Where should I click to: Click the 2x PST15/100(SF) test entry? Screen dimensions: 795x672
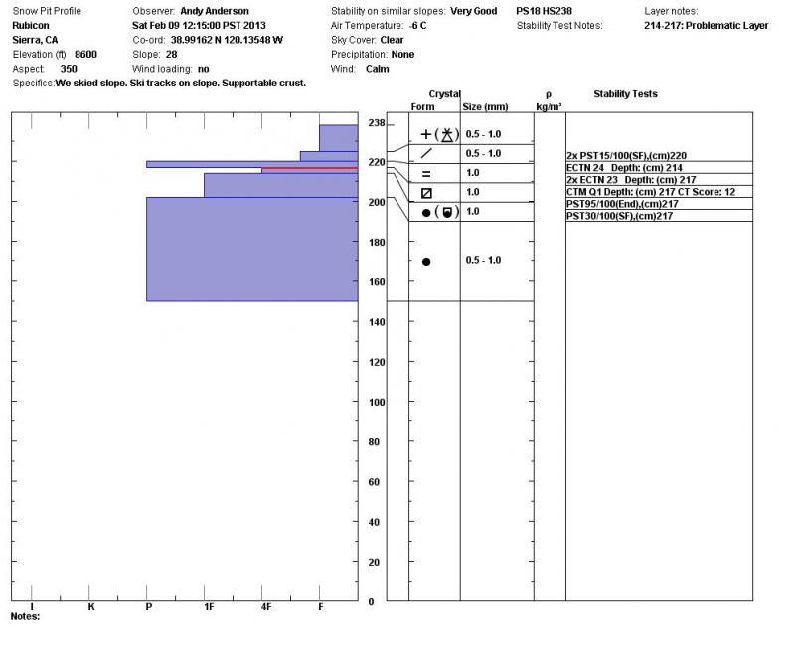coord(626,156)
